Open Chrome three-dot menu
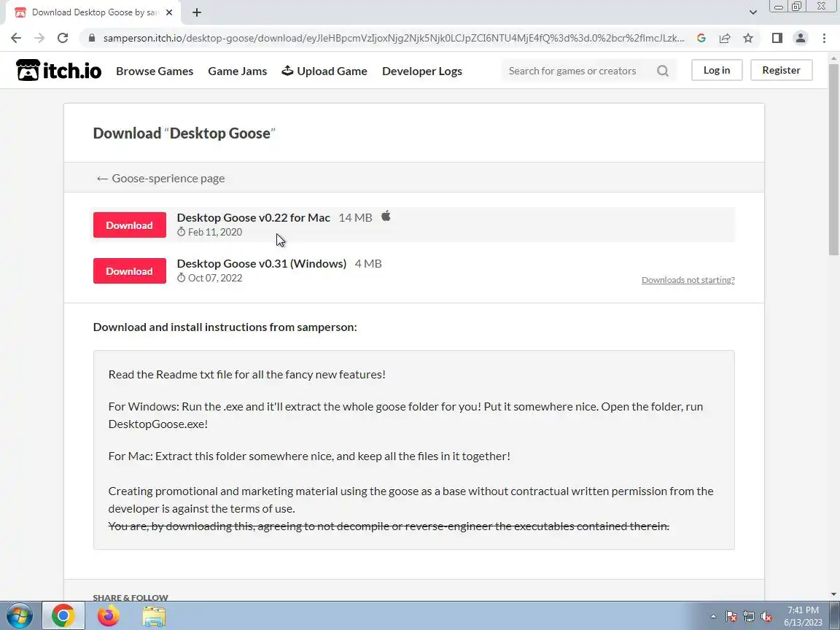 pos(824,38)
